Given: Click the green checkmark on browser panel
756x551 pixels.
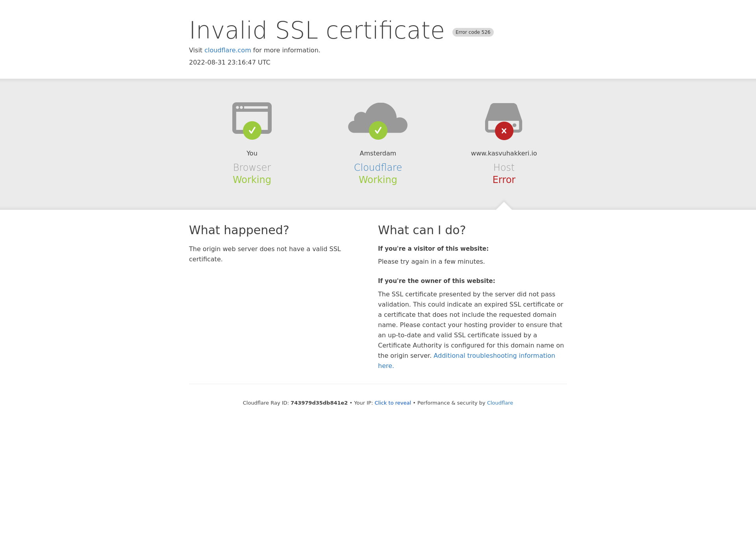Looking at the screenshot, I should point(252,130).
